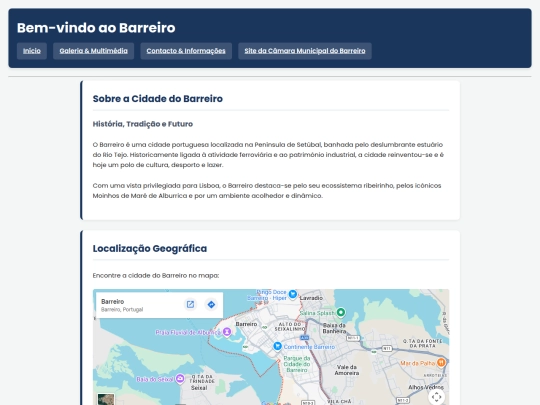Click 'Sobre a Cidade do Barreiro' heading
The image size is (540, 405).
[x=158, y=99]
